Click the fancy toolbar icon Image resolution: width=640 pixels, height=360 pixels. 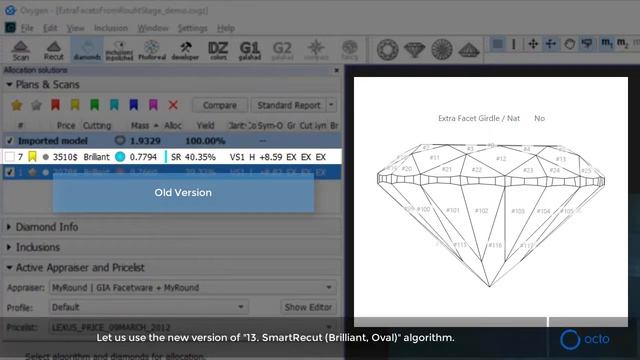[349, 51]
